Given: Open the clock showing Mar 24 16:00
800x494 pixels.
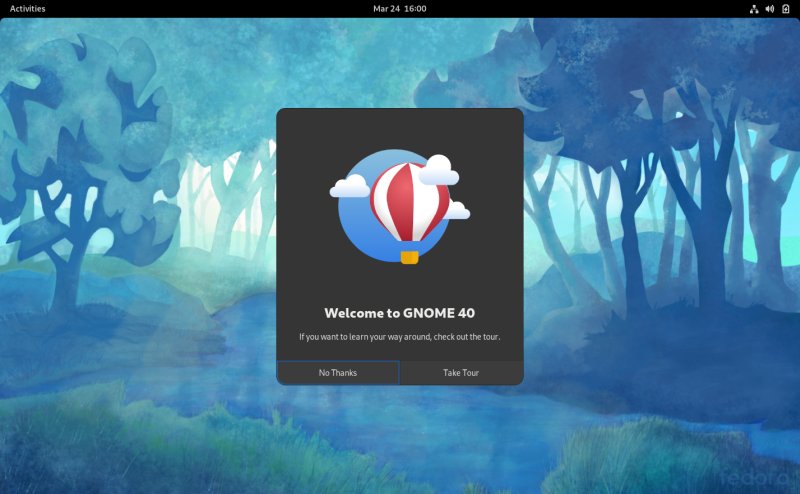Looking at the screenshot, I should 399,8.
